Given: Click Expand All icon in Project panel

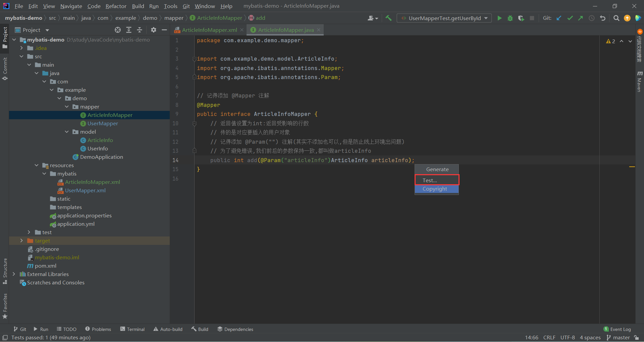Looking at the screenshot, I should (x=129, y=30).
